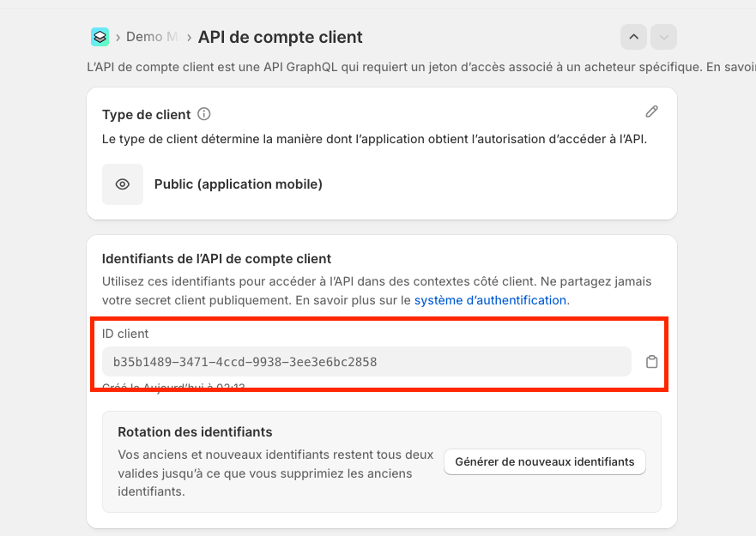Open the Demo breadcrumb link
The height and width of the screenshot is (536, 756).
point(151,37)
